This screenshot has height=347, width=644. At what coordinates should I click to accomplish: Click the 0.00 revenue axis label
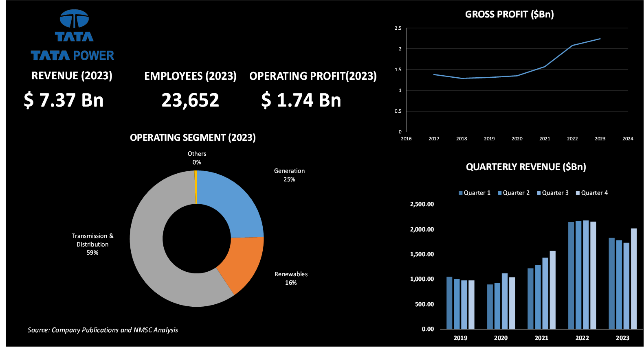[428, 329]
